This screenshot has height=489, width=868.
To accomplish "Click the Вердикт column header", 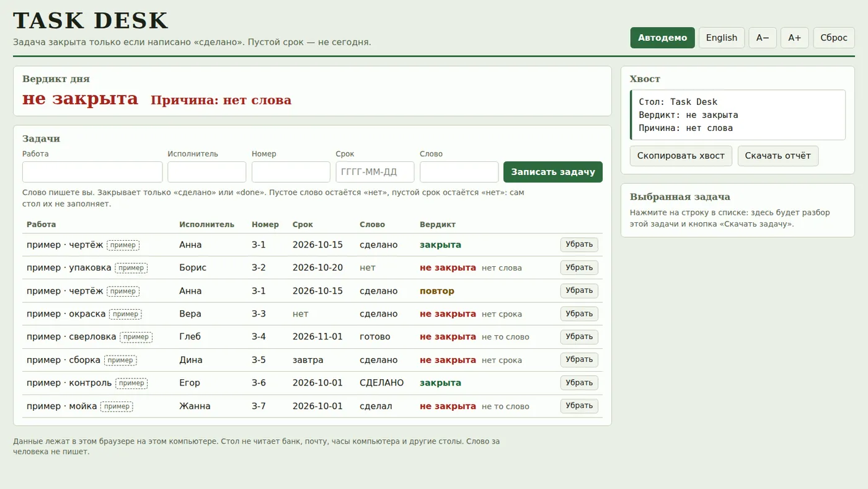I will click(x=438, y=225).
